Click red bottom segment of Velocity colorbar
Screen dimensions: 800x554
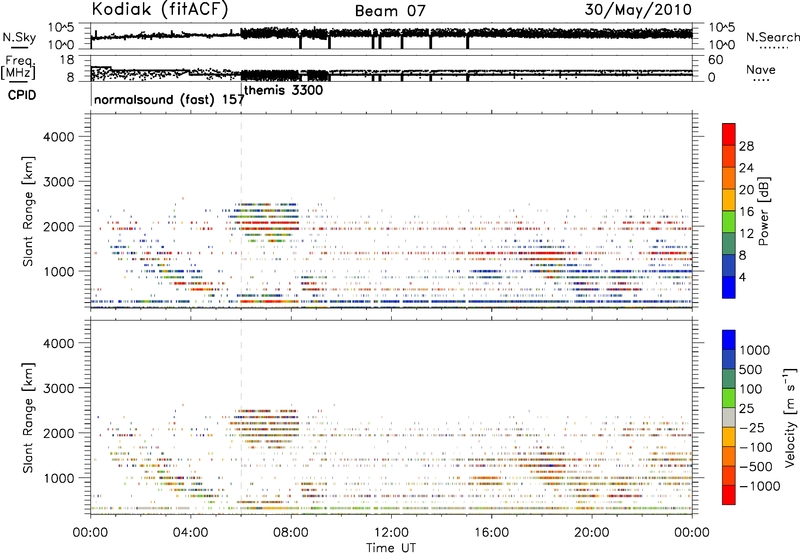pyautogui.click(x=729, y=495)
